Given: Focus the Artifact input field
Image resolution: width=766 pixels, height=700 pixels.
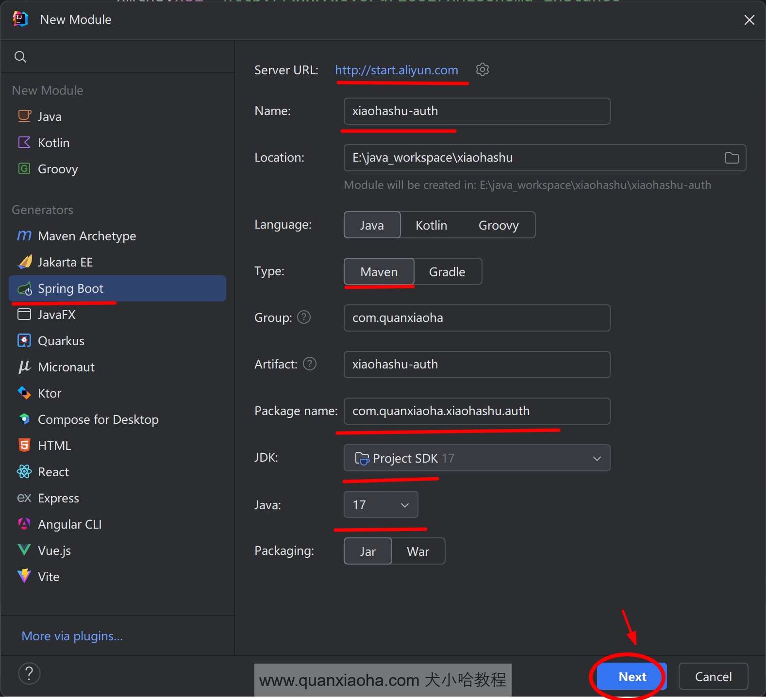Looking at the screenshot, I should (477, 365).
